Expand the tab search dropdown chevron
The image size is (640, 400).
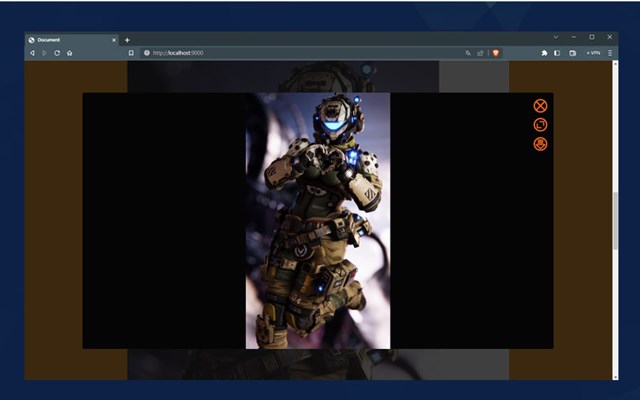click(x=556, y=37)
